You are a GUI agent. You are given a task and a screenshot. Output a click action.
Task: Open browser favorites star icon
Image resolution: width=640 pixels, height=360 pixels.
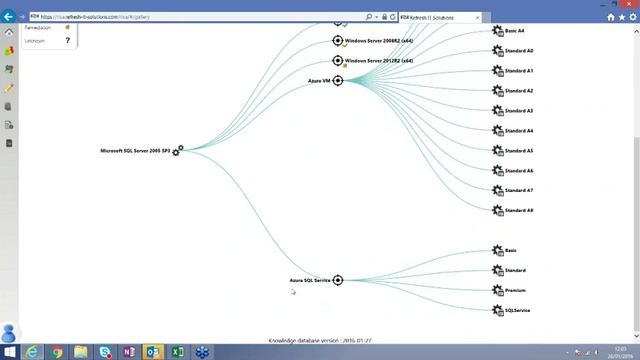(x=622, y=17)
